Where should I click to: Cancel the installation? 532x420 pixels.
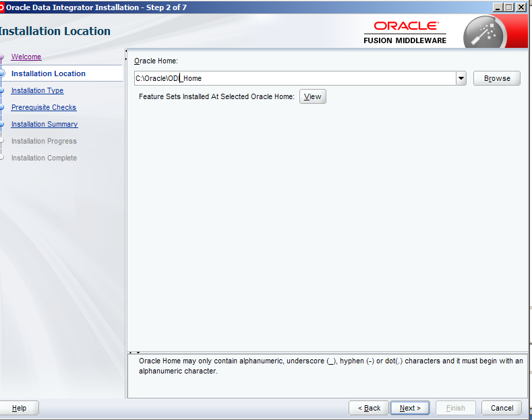coord(502,408)
